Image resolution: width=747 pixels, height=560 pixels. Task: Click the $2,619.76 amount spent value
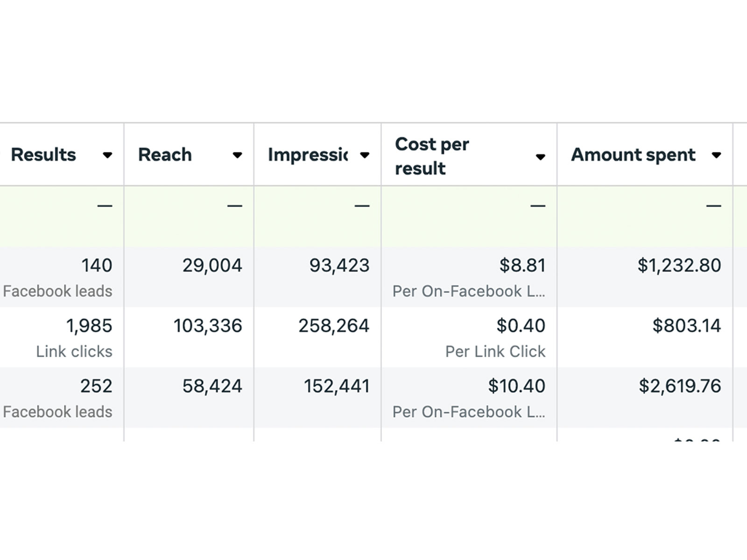pyautogui.click(x=679, y=386)
